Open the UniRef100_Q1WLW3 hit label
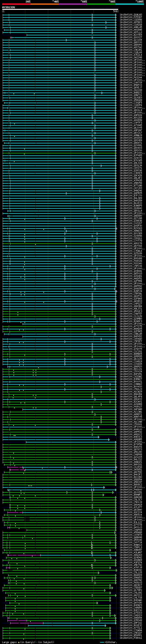This screenshot has height=644, width=146. coord(131,15)
